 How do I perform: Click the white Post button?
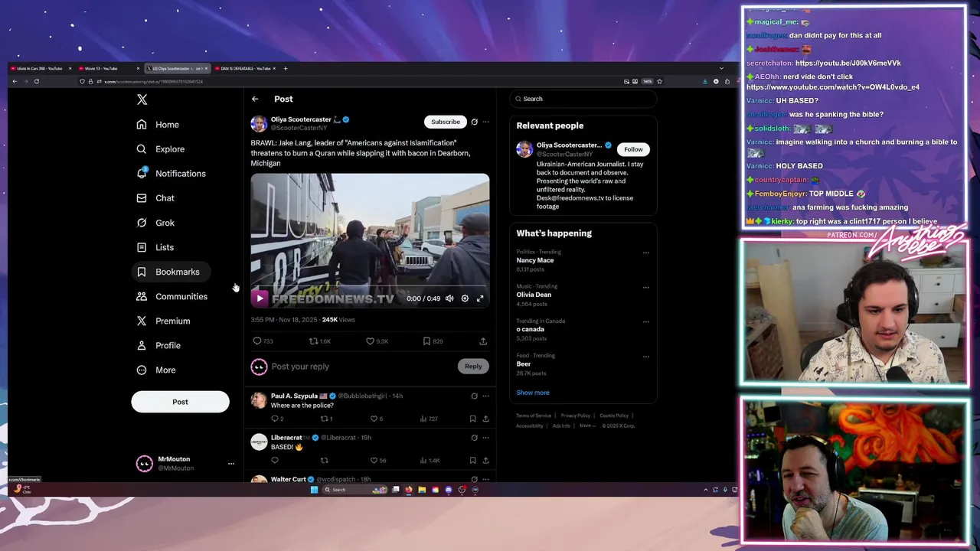click(180, 402)
